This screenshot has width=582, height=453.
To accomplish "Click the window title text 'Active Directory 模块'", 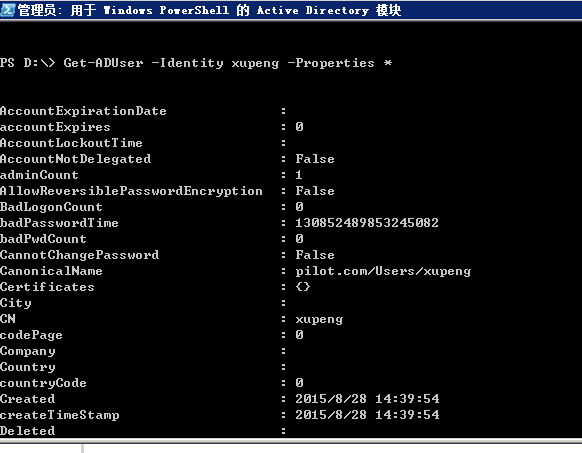I will pyautogui.click(x=329, y=10).
